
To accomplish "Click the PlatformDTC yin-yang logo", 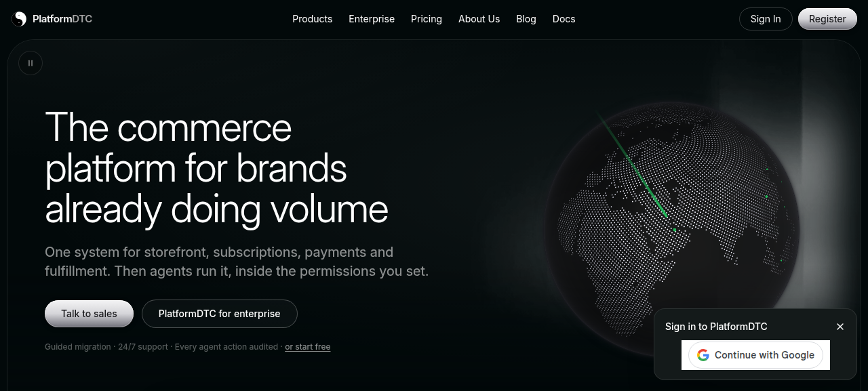I will click(x=19, y=19).
